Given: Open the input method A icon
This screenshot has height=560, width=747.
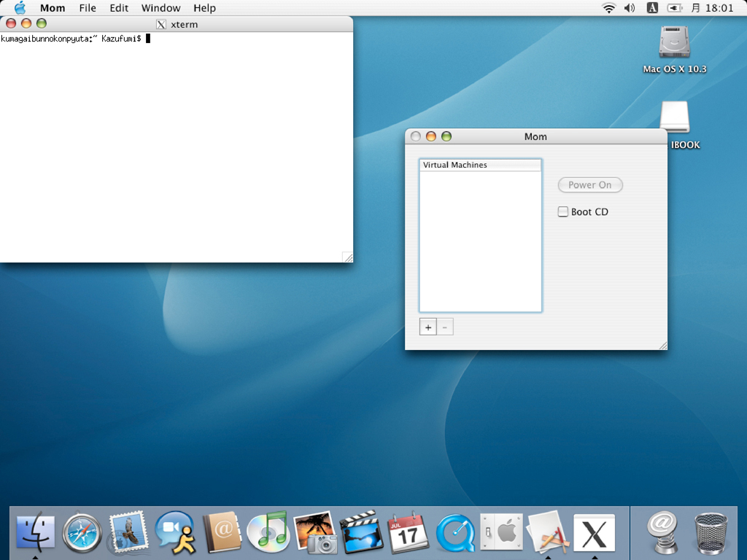Looking at the screenshot, I should click(652, 7).
